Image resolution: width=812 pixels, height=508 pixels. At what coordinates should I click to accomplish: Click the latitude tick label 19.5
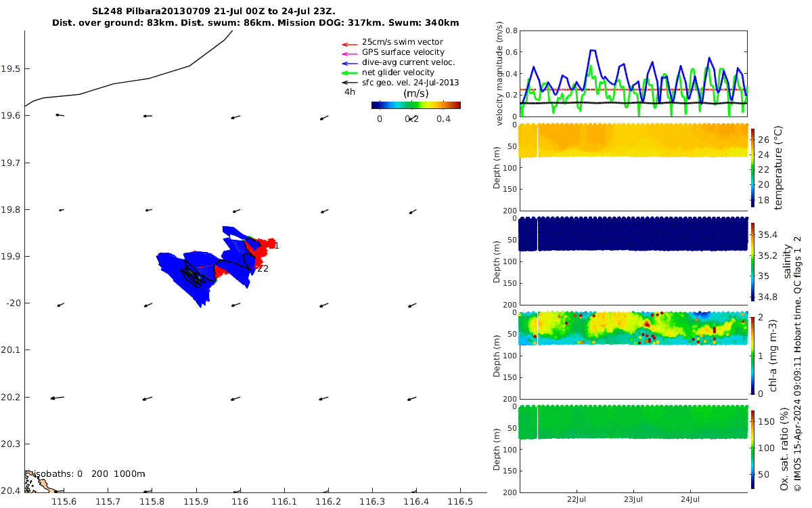pyautogui.click(x=11, y=69)
